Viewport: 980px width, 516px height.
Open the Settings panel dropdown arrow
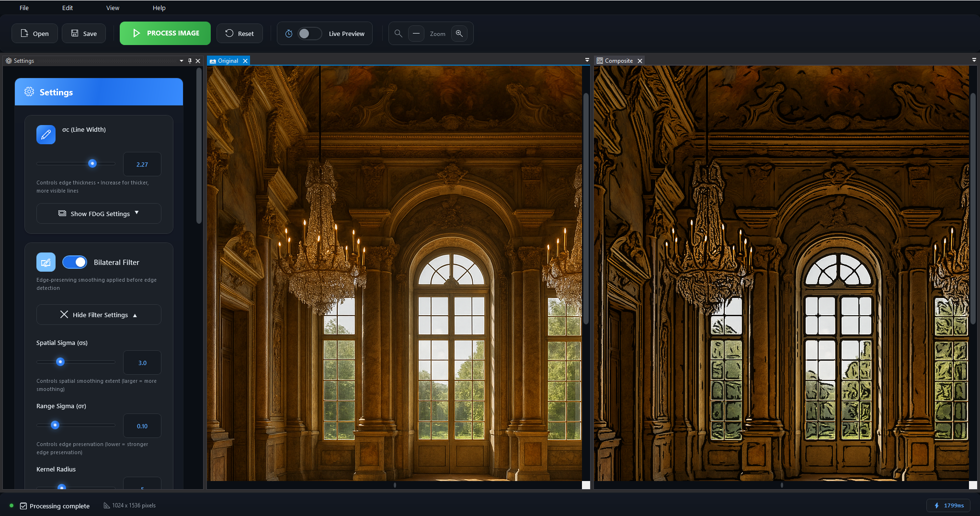click(x=182, y=61)
